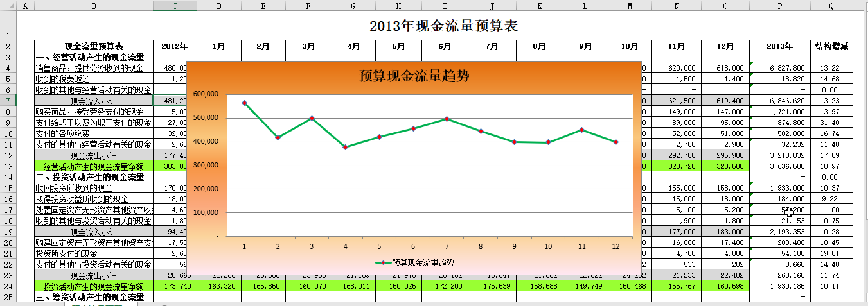Click cell 经营活动产生的现金流量净额

pyautogui.click(x=93, y=166)
